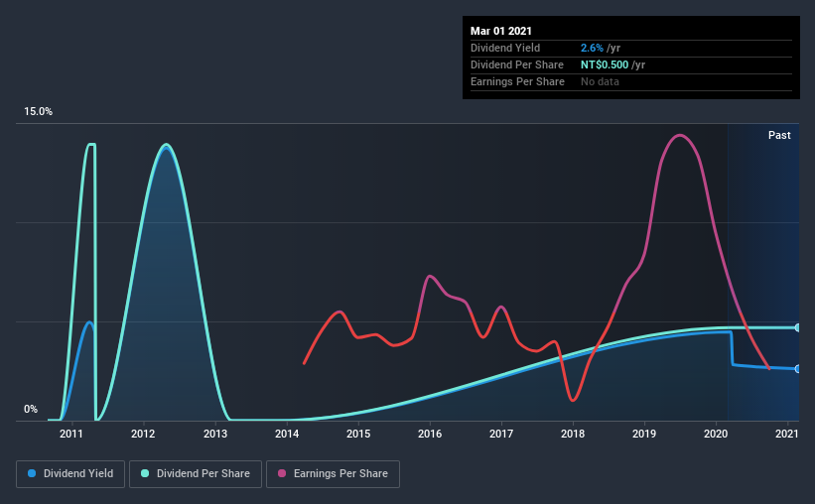Click the 2020 x-axis label
Screen dimensions: 815x504
pos(716,434)
